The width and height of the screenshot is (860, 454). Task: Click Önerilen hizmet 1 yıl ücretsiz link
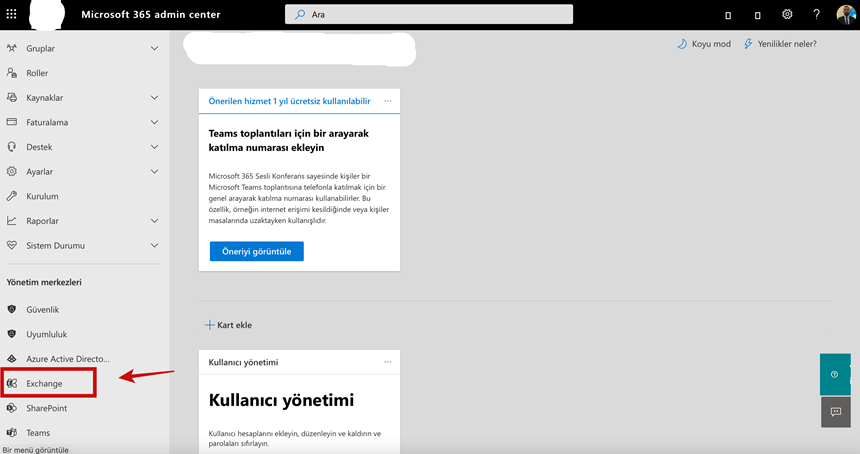coord(289,101)
